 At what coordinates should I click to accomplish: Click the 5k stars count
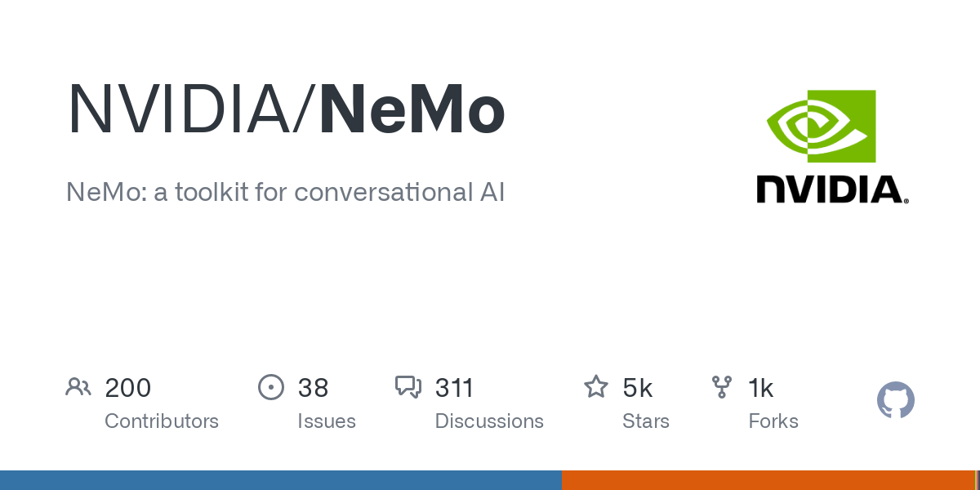(x=638, y=388)
